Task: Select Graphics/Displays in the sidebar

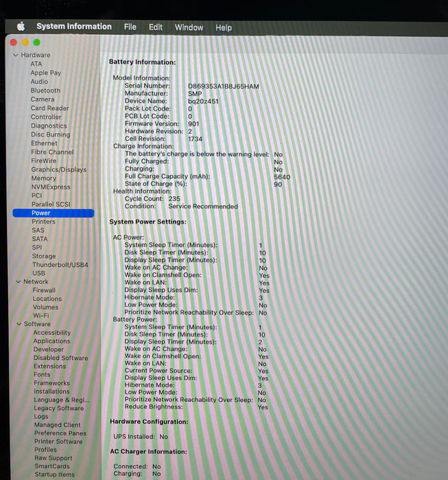Action: (x=59, y=169)
